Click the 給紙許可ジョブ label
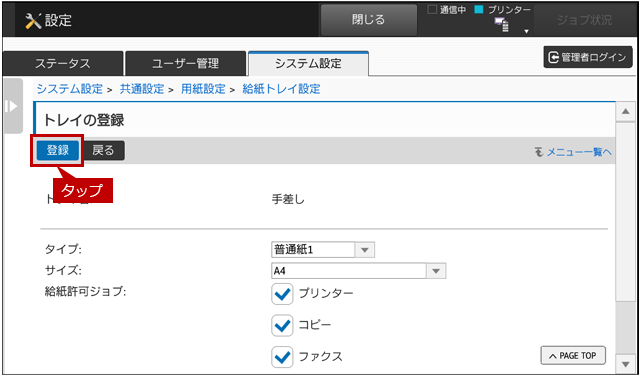 tap(85, 292)
